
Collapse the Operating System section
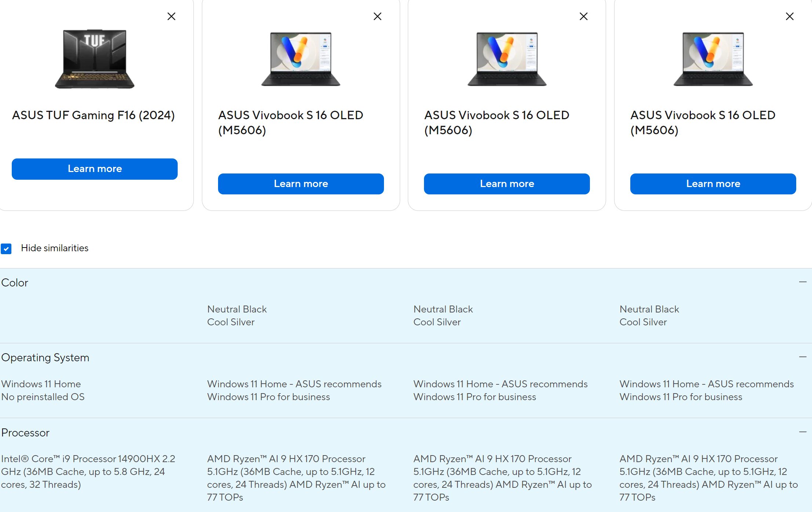[x=802, y=357]
